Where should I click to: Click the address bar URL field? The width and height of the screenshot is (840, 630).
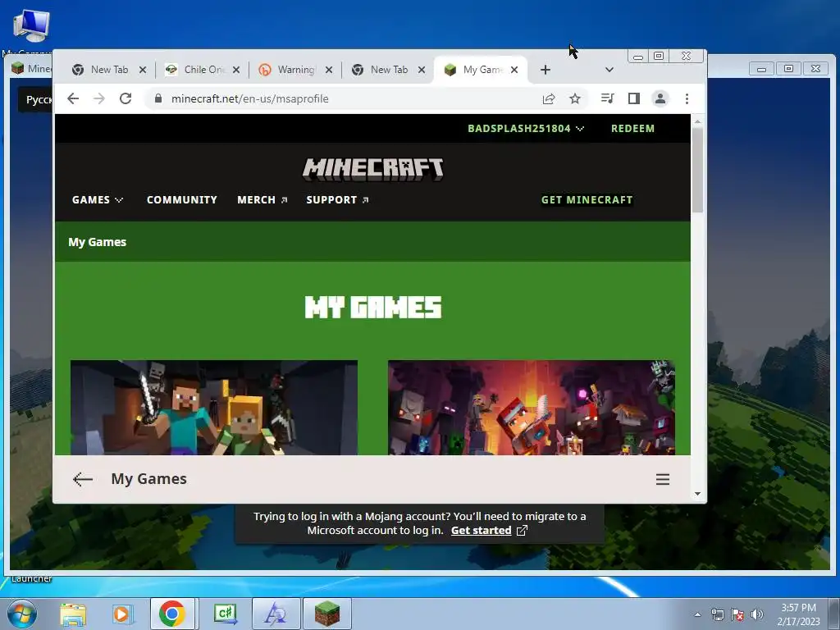click(343, 98)
